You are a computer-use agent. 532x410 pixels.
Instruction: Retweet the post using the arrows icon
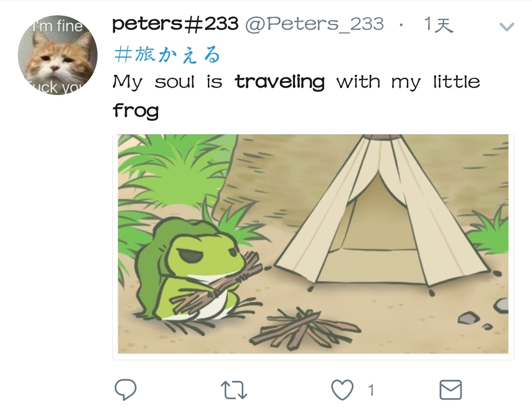233,390
